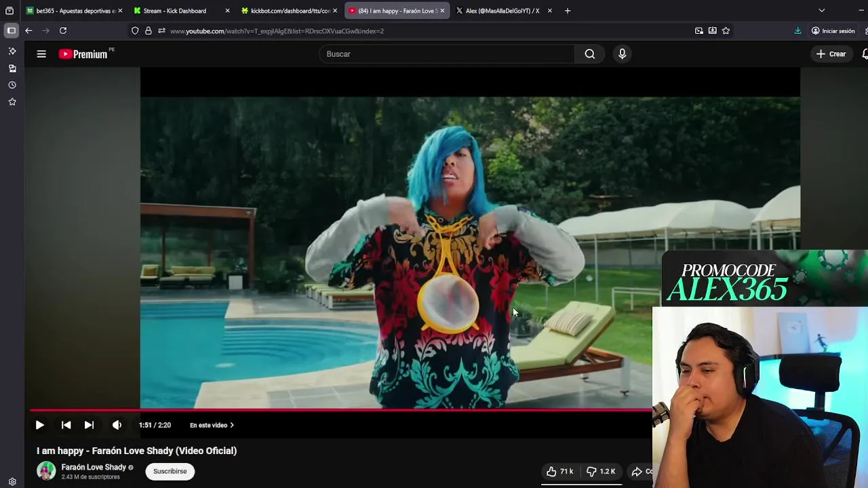Open the Crear create menu

pyautogui.click(x=831, y=54)
